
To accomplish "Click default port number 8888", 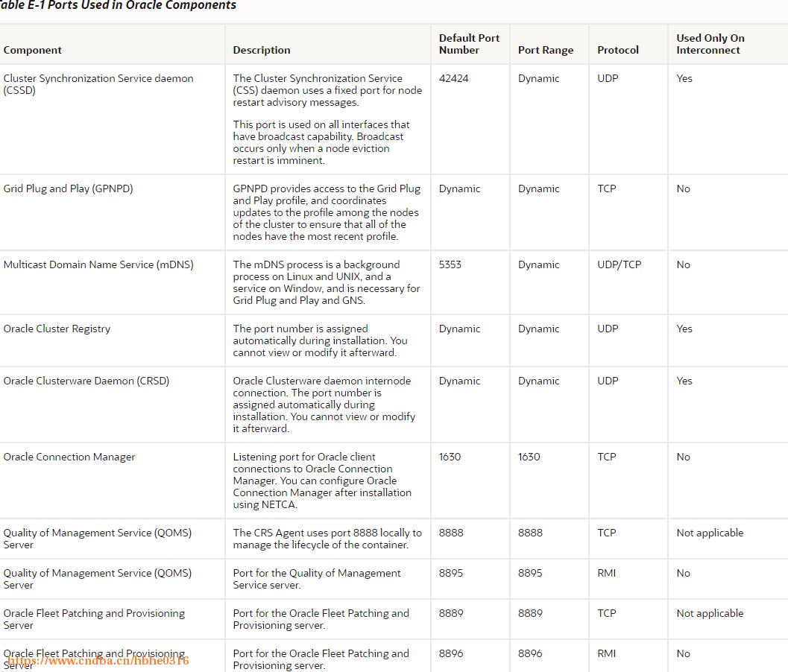I will [x=451, y=533].
